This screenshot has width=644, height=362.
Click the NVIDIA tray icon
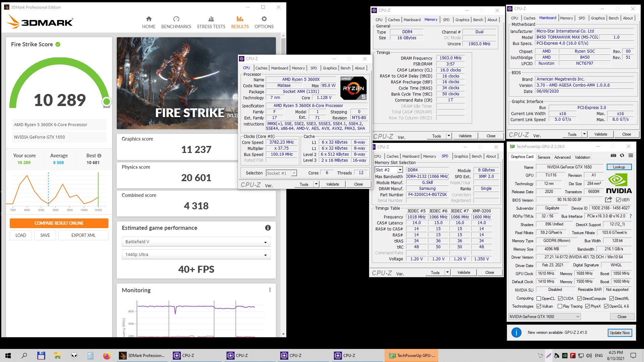(565, 356)
